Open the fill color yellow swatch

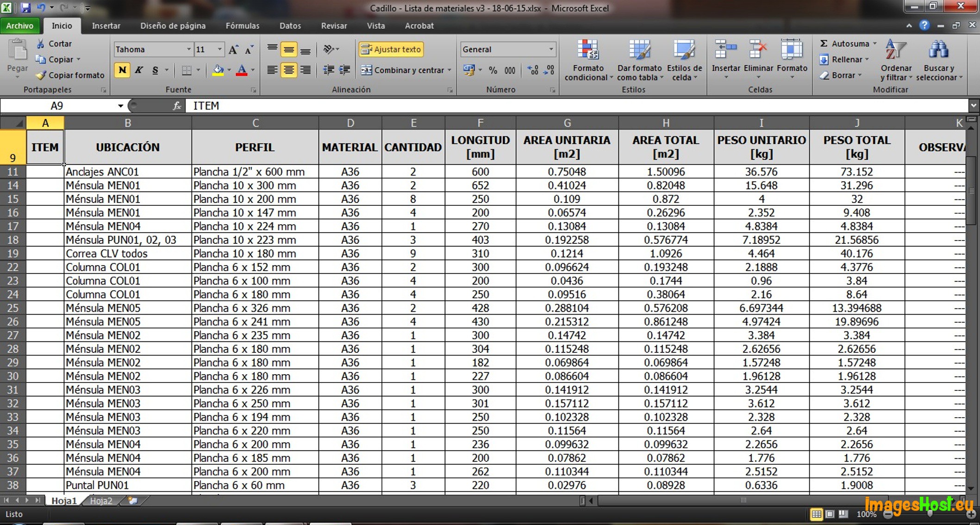[x=218, y=70]
